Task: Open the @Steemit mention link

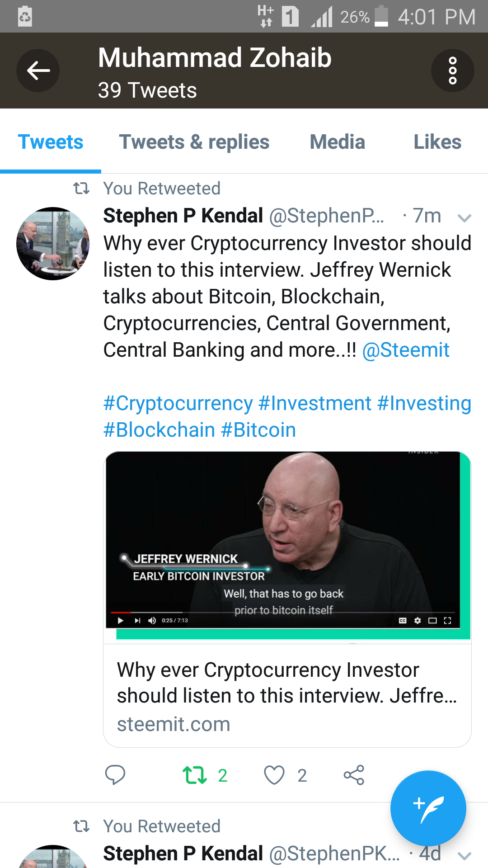Action: 406,350
